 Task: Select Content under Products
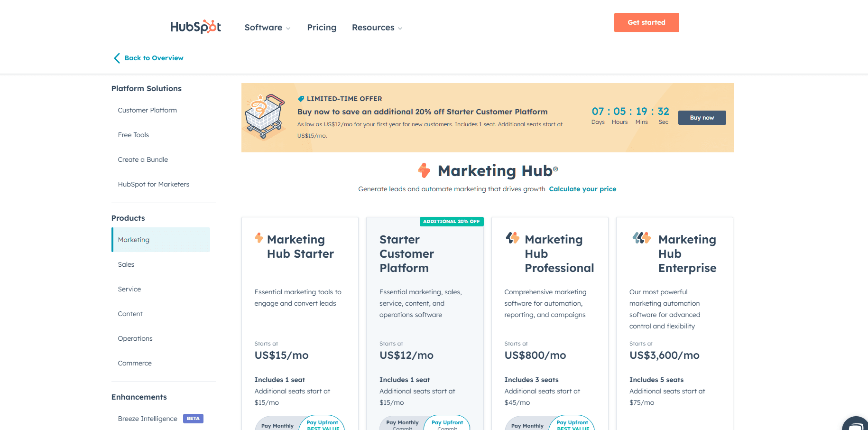pos(130,314)
